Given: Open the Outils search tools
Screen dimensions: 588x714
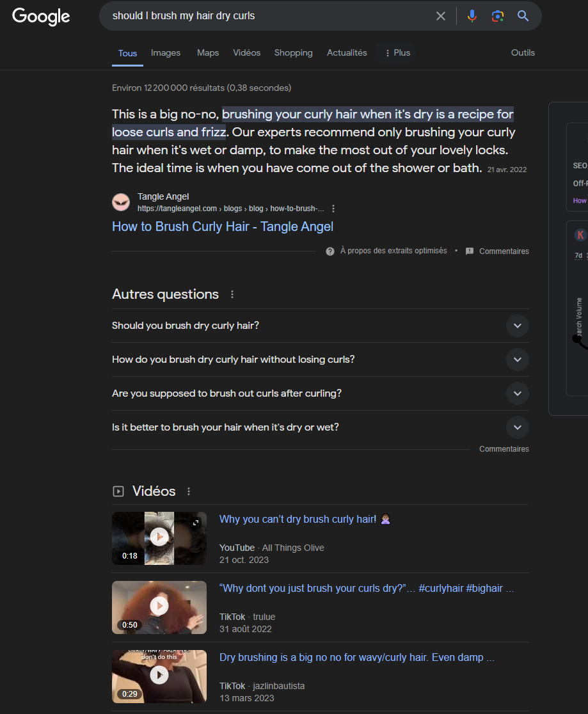Looking at the screenshot, I should 523,53.
